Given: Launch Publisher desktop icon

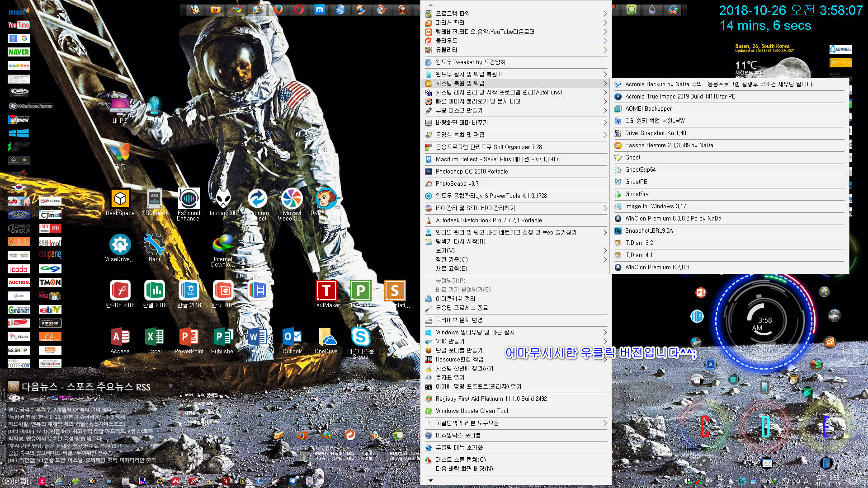Looking at the screenshot, I should pyautogui.click(x=223, y=340).
